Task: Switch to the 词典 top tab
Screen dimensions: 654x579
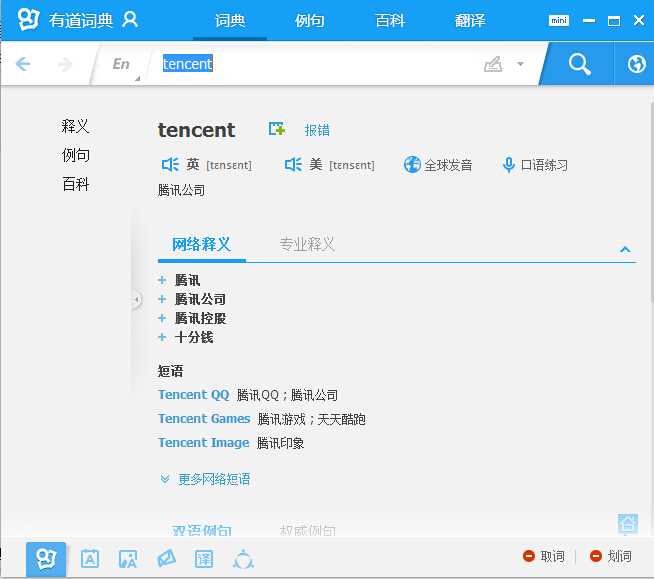Action: point(230,20)
